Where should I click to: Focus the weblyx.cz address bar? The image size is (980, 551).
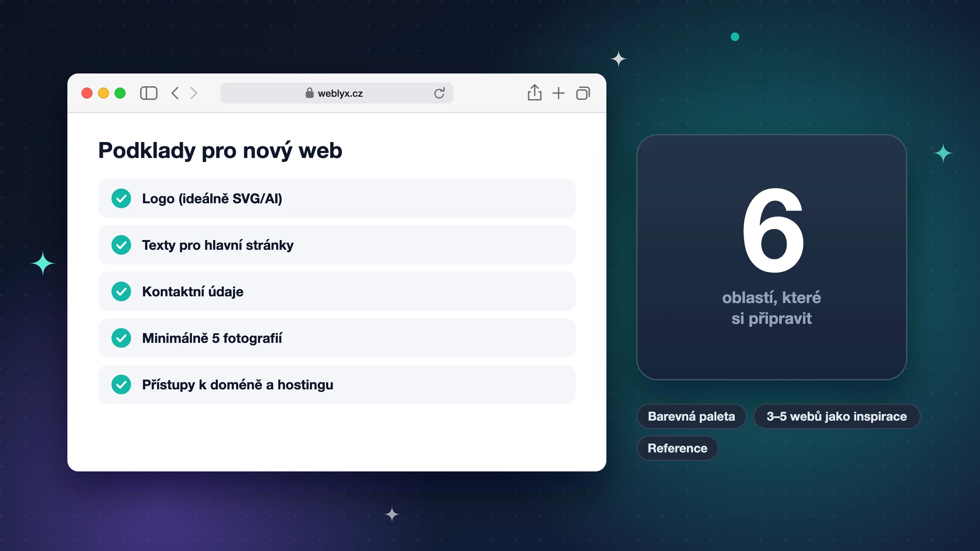(337, 93)
